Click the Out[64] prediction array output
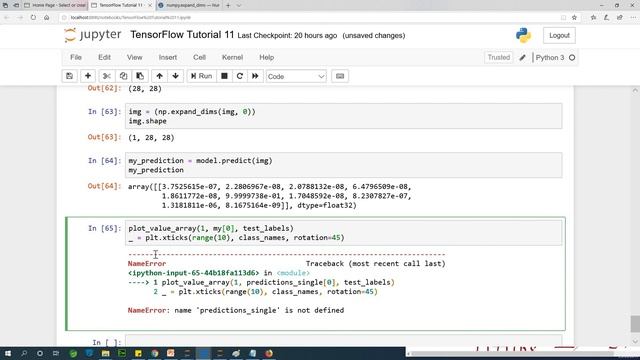 coord(270,196)
